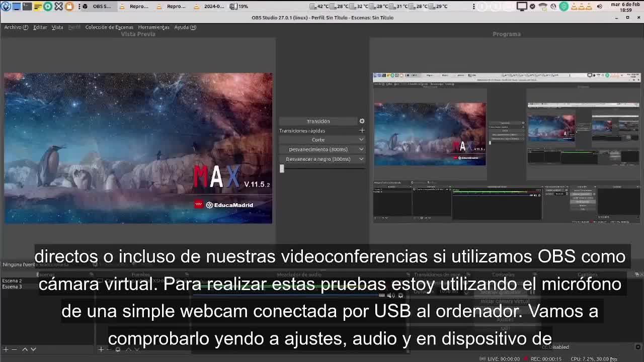This screenshot has width=644, height=362.
Task: Open orange lock icon in top panel
Action: point(69,7)
